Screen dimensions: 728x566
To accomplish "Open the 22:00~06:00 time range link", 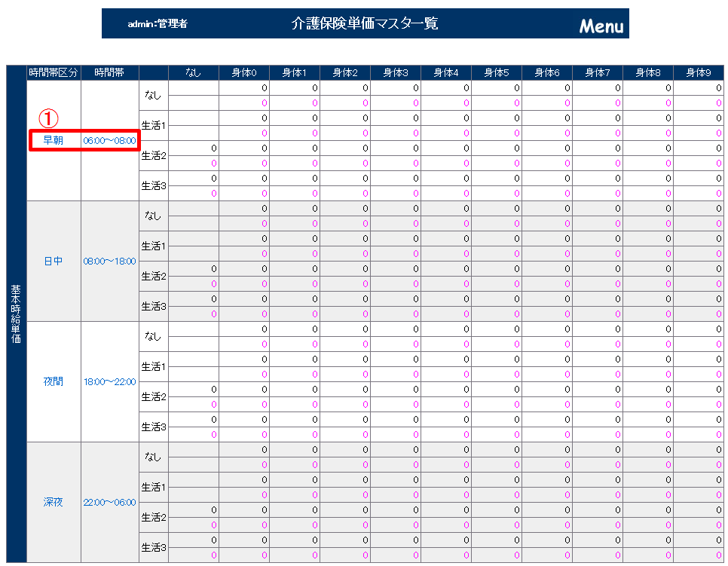I will 109,503.
